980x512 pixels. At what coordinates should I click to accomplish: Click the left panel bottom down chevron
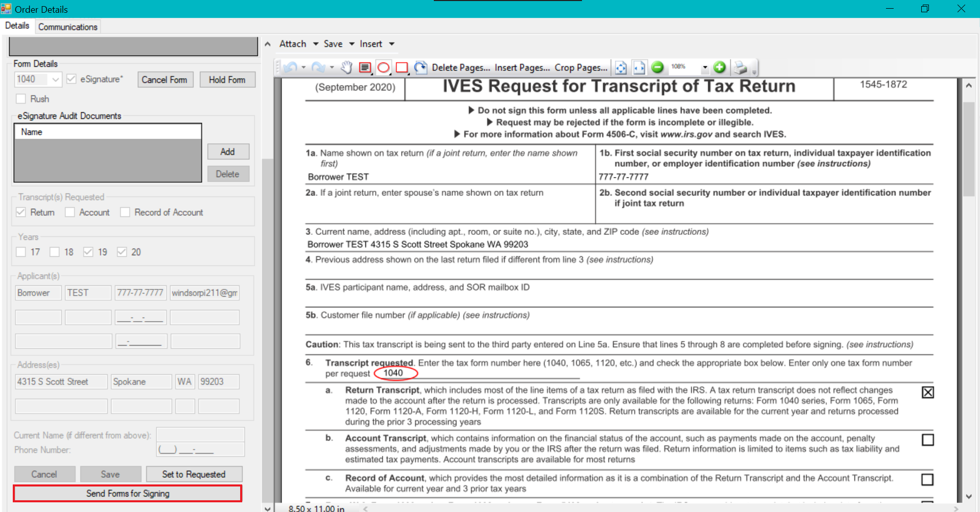coord(267,508)
